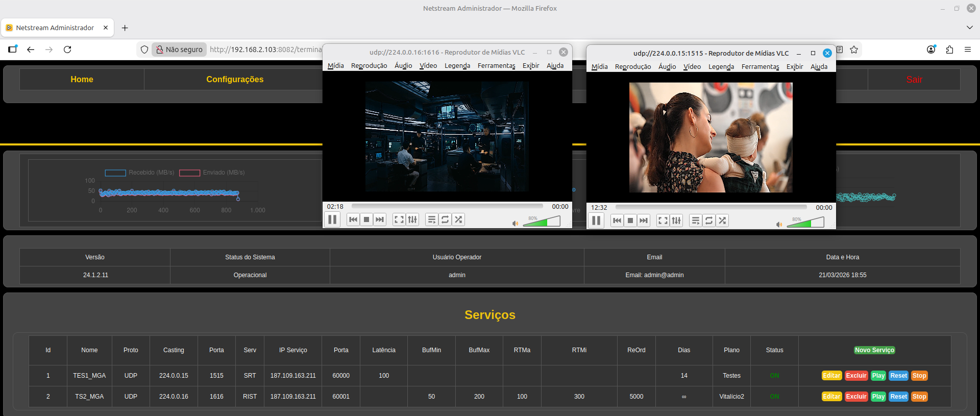The width and height of the screenshot is (980, 416).
Task: Click previous track in left VLC window
Action: click(x=353, y=219)
